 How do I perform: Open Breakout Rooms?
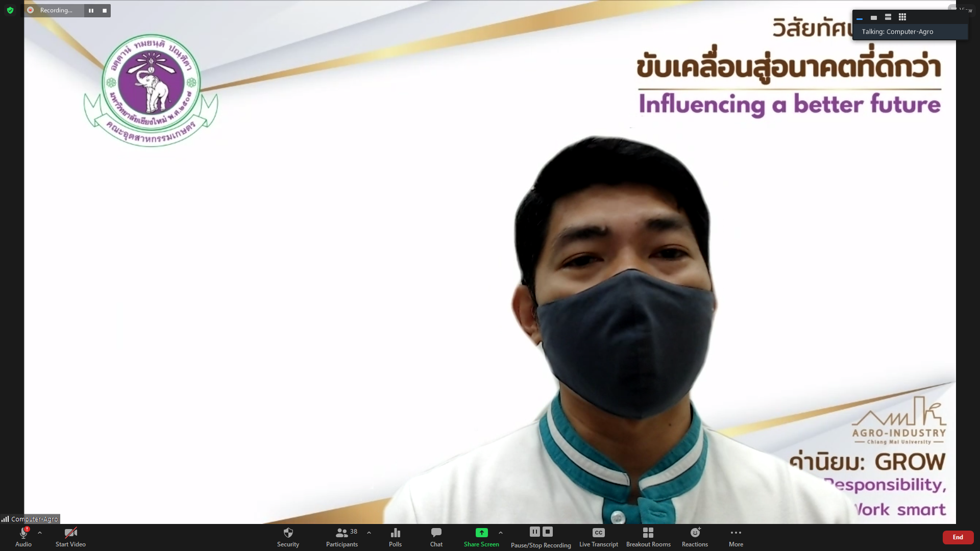click(648, 537)
